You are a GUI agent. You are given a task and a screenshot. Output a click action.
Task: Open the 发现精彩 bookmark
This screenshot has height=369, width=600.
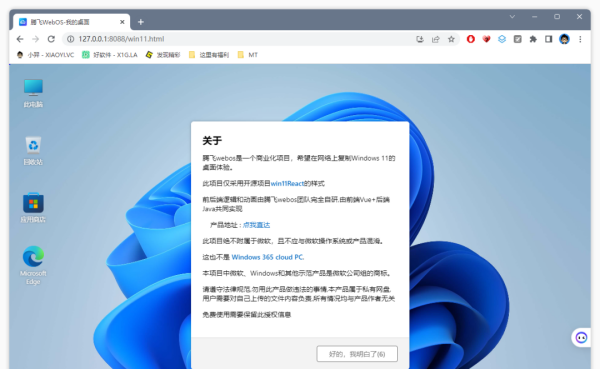point(163,55)
